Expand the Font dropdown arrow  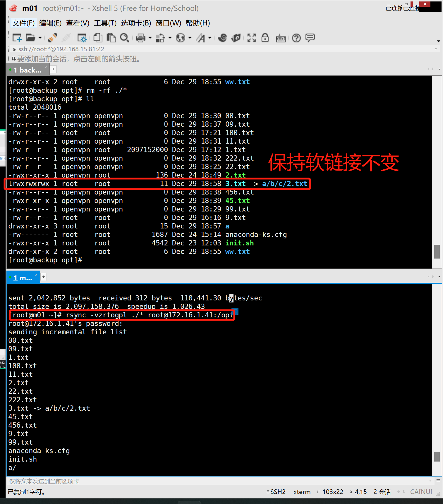click(210, 38)
